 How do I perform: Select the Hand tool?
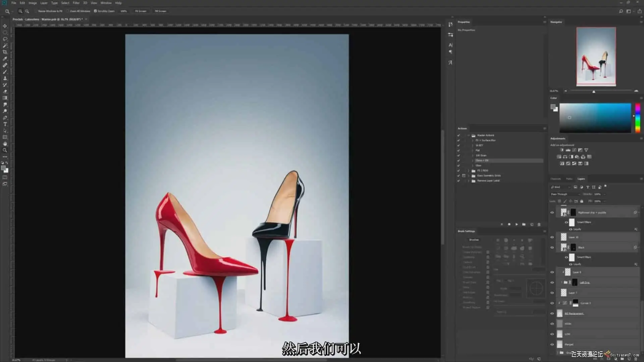pyautogui.click(x=5, y=144)
